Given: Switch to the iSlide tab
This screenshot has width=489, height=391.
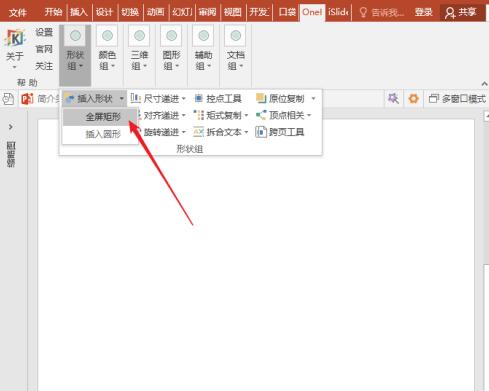Looking at the screenshot, I should point(338,12).
